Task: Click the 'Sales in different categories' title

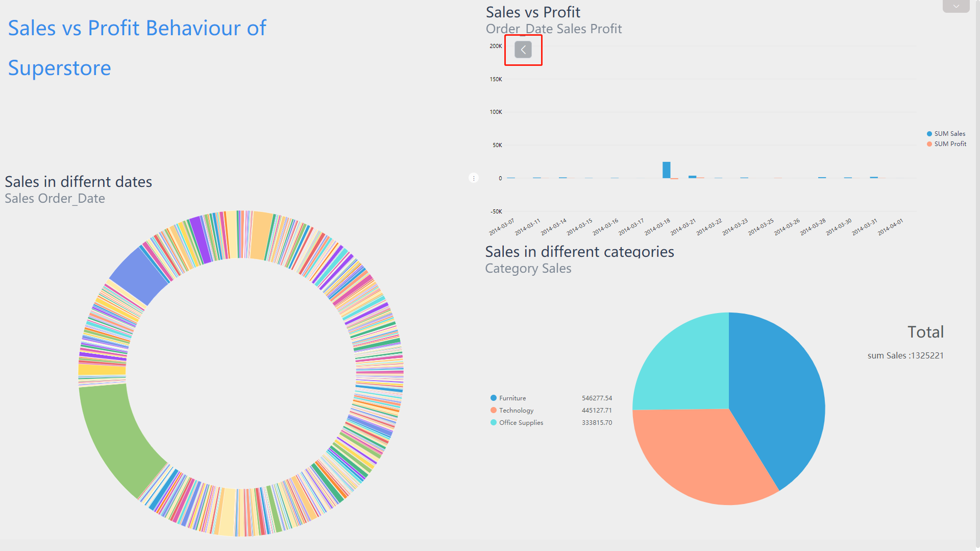Action: [x=579, y=251]
